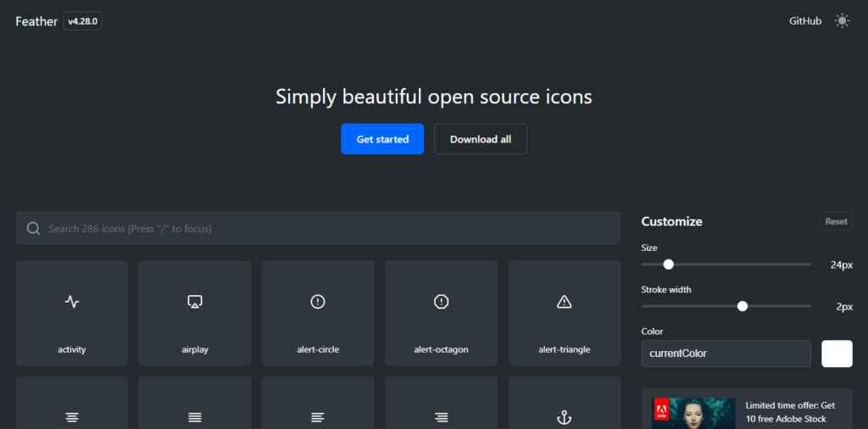This screenshot has height=429, width=868.
Task: Reset the customize settings
Action: pos(836,221)
